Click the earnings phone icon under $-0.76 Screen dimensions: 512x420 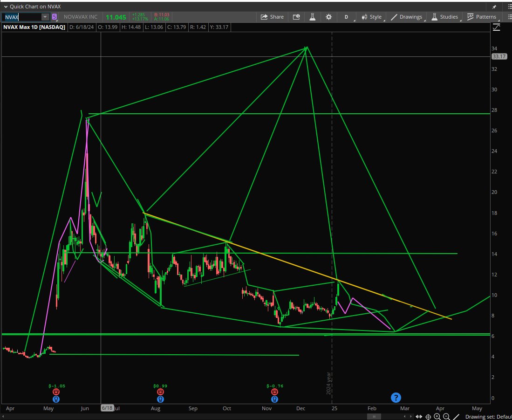[x=274, y=392]
